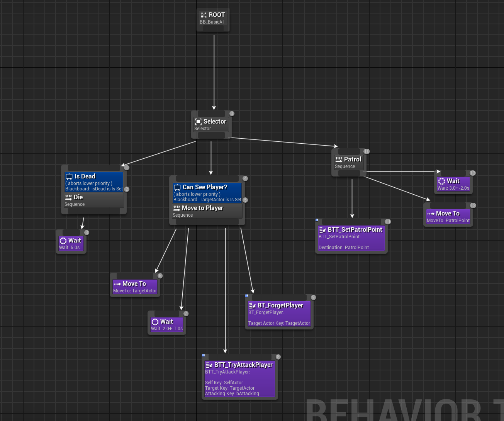
Task: Select the Selector node title
Action: pyautogui.click(x=215, y=122)
